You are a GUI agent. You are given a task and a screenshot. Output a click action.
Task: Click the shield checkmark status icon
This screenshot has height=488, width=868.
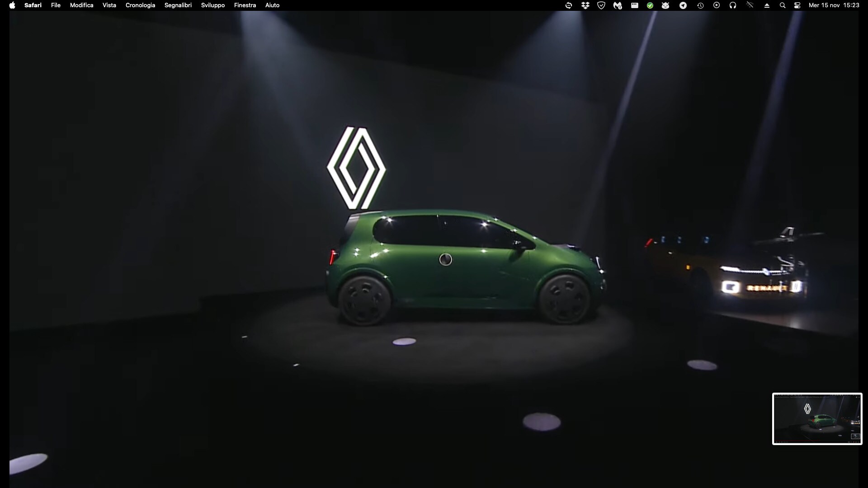(x=601, y=5)
